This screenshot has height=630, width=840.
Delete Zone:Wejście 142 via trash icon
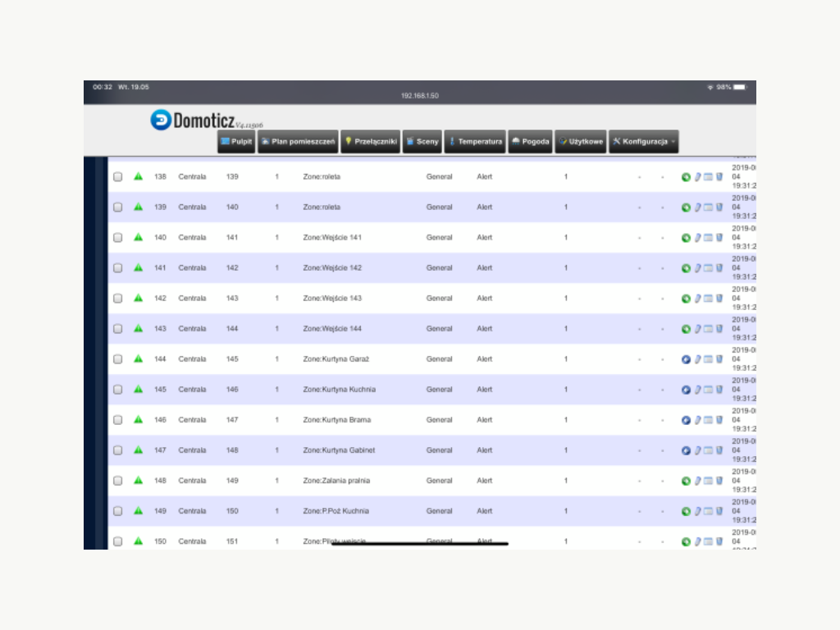click(x=719, y=268)
